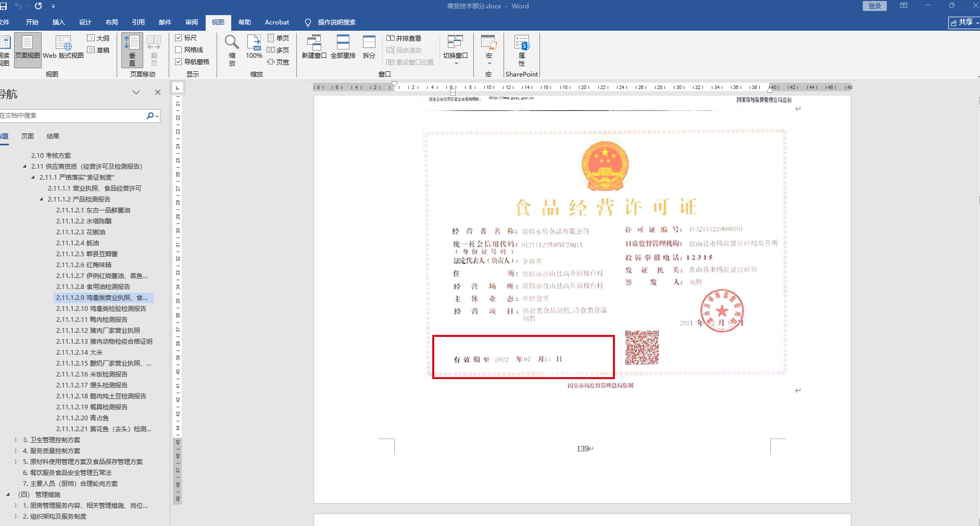Image resolution: width=980 pixels, height=526 pixels.
Task: Click the navigation search box
Action: (73, 116)
